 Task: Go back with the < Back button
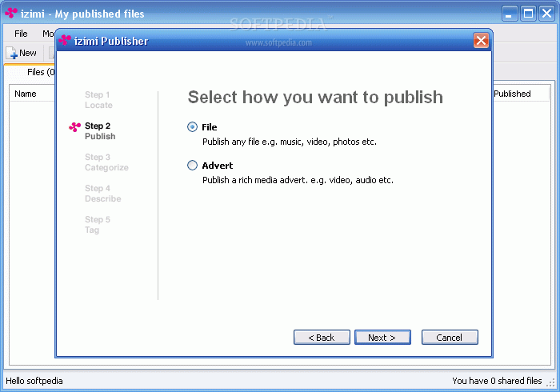point(322,338)
